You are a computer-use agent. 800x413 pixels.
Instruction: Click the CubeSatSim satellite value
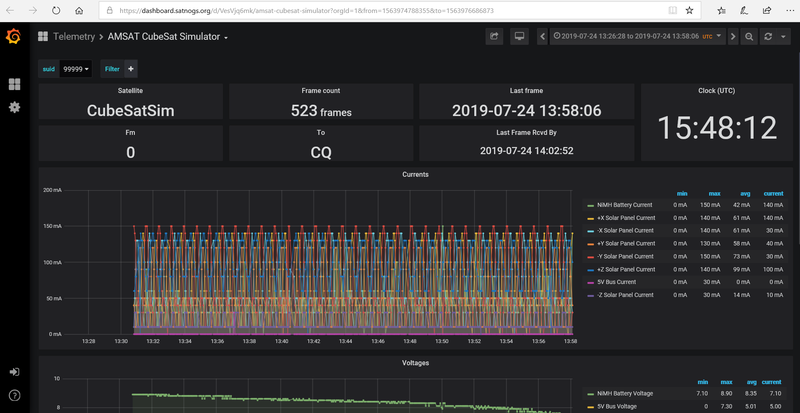131,111
